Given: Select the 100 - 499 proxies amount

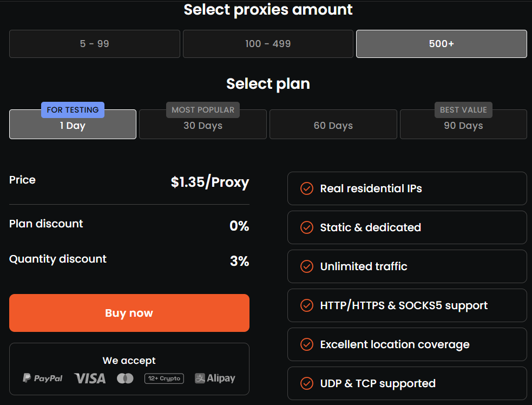Looking at the screenshot, I should pyautogui.click(x=268, y=44).
